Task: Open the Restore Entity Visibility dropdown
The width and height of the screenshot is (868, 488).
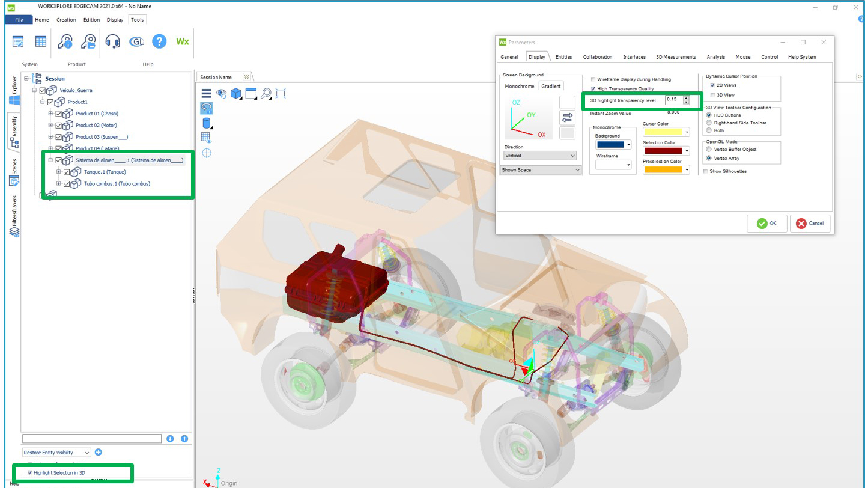Action: (57, 453)
